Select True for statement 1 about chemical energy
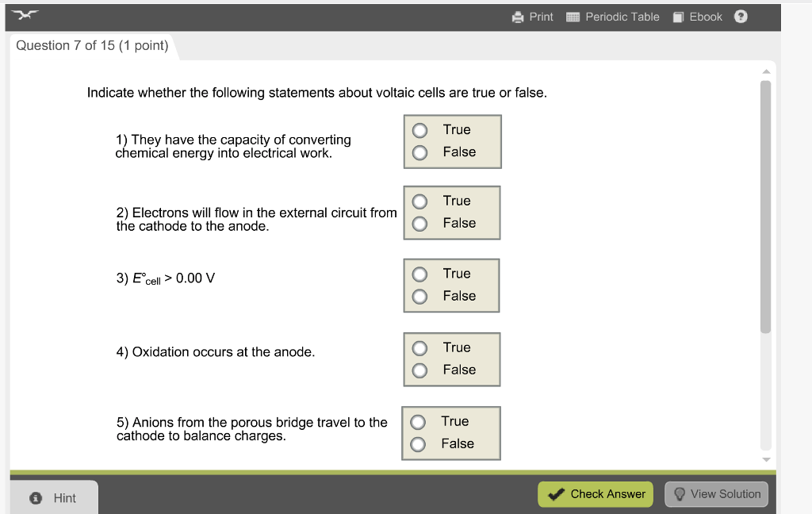This screenshot has height=514, width=812. (419, 129)
